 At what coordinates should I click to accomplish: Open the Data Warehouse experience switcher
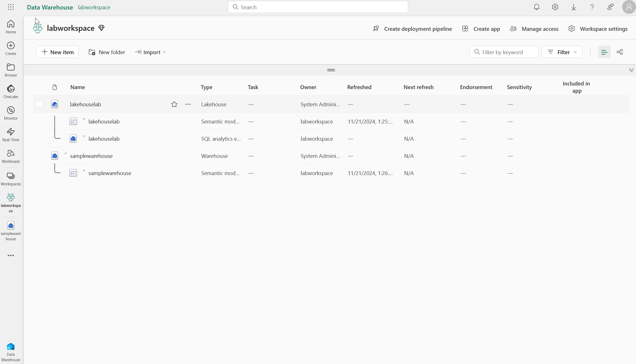click(11, 352)
